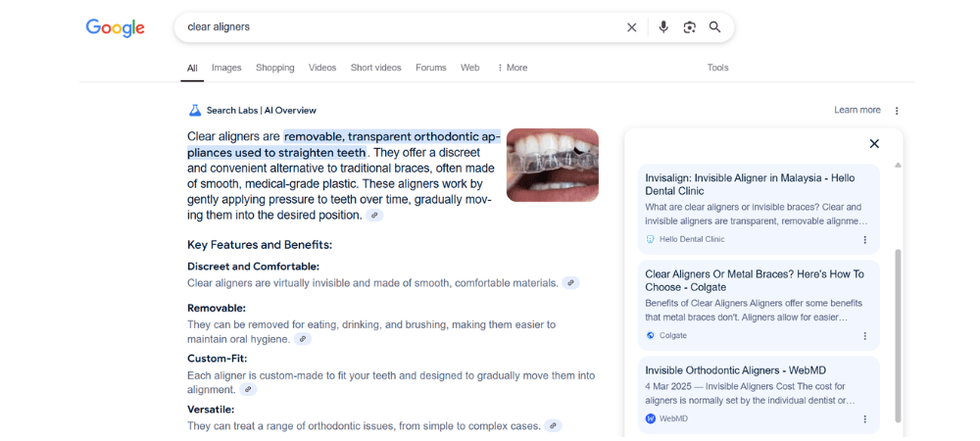The image size is (980, 441).
Task: Switch to the Short videos tab
Action: coord(375,68)
